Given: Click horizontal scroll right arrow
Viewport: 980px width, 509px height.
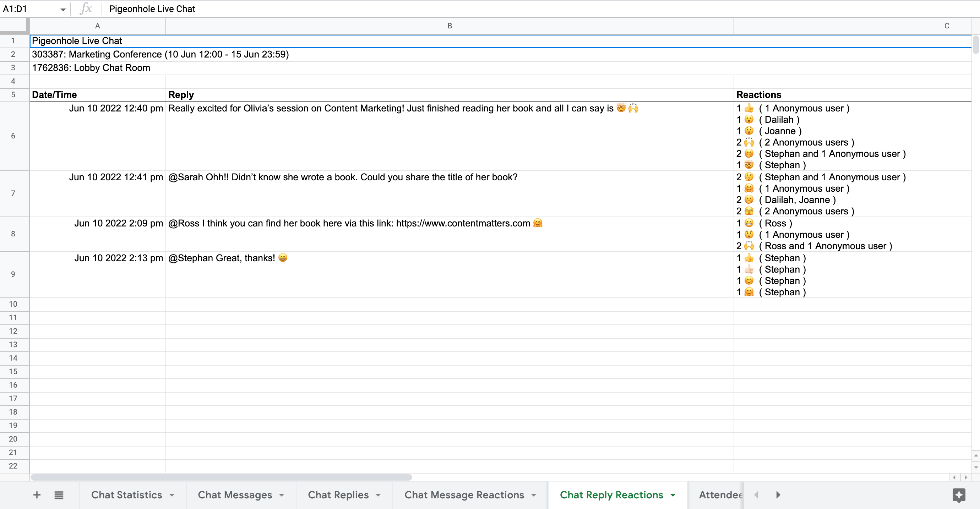Looking at the screenshot, I should [966, 477].
